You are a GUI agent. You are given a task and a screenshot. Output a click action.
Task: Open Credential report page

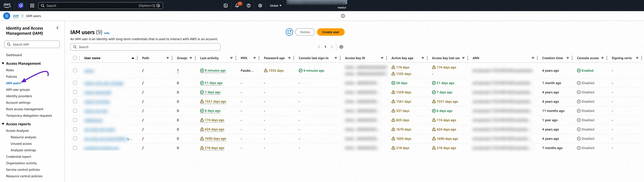pyautogui.click(x=19, y=156)
